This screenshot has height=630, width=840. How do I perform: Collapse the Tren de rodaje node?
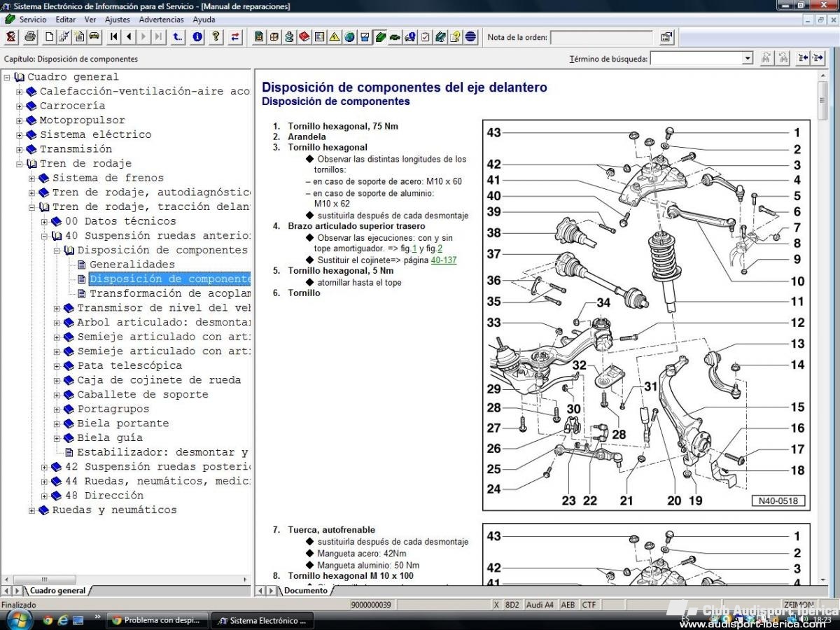[20, 164]
